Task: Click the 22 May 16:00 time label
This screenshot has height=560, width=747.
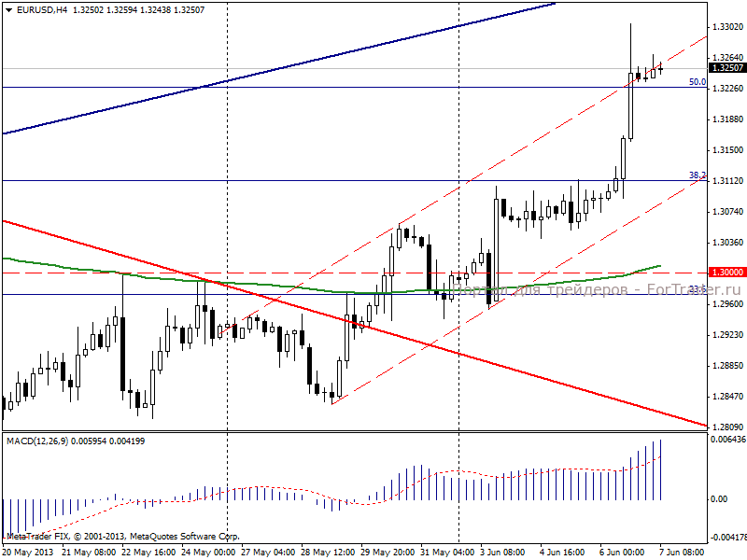Action: tap(148, 553)
